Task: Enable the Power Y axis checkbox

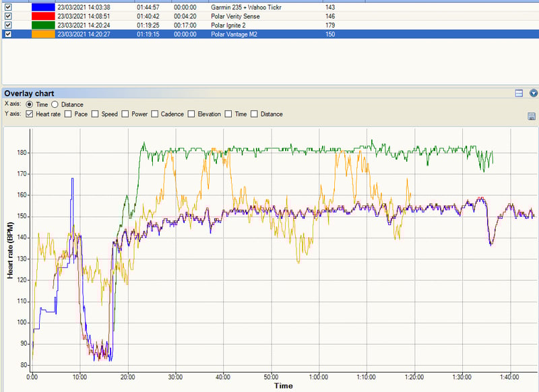Action: click(x=125, y=114)
